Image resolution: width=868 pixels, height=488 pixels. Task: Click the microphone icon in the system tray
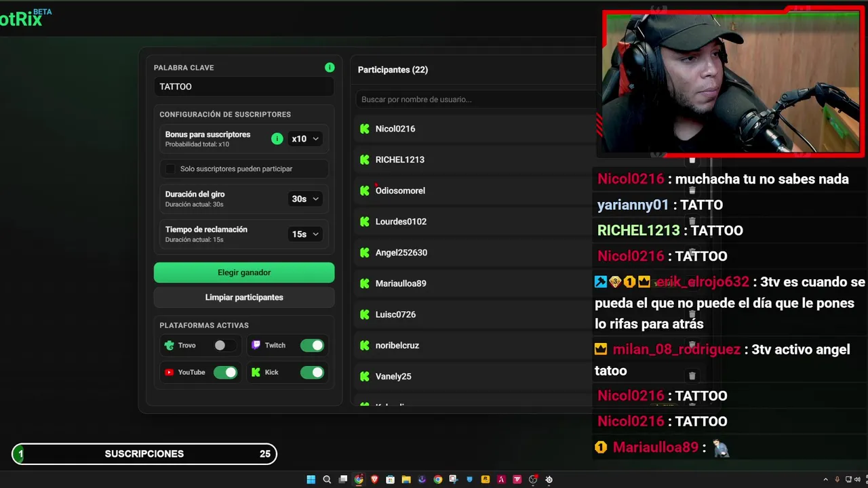pyautogui.click(x=837, y=479)
